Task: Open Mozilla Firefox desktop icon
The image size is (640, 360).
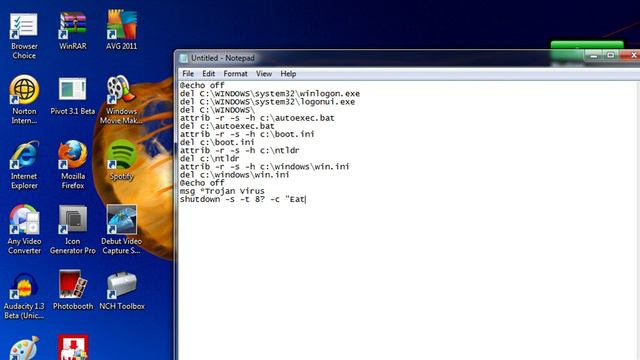Action: click(73, 165)
